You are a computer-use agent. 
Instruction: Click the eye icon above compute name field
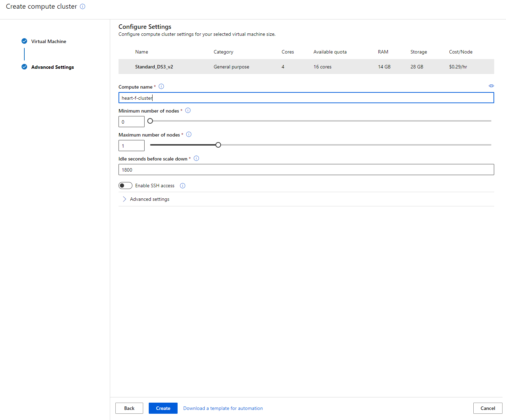491,86
